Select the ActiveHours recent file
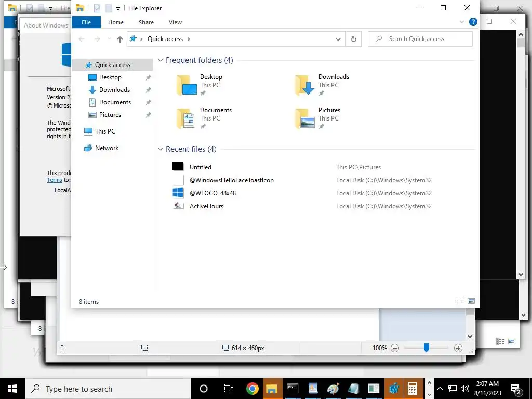Screen dimensions: 532x399 (206, 206)
